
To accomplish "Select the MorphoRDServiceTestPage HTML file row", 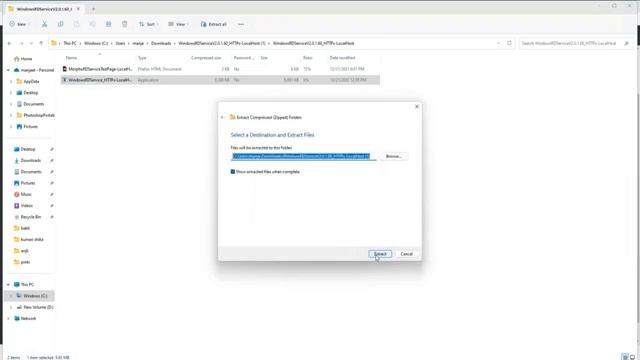I will (x=220, y=69).
